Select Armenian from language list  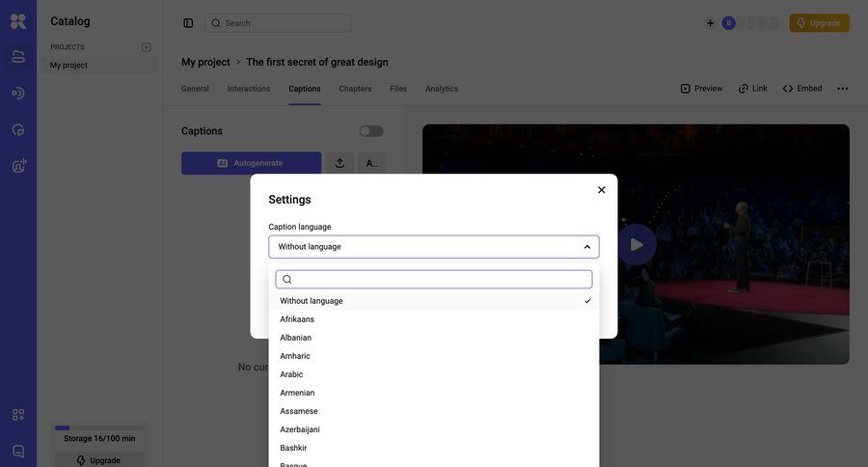point(434,392)
